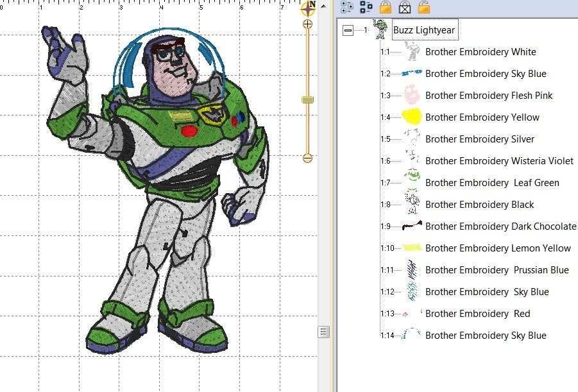578x392 pixels.
Task: Click Buzz Lightyear's helmet dome on canvas
Action: (x=169, y=63)
